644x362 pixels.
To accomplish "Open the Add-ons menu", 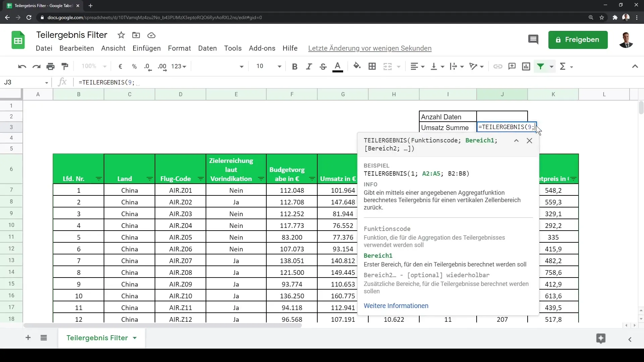I will (x=262, y=48).
